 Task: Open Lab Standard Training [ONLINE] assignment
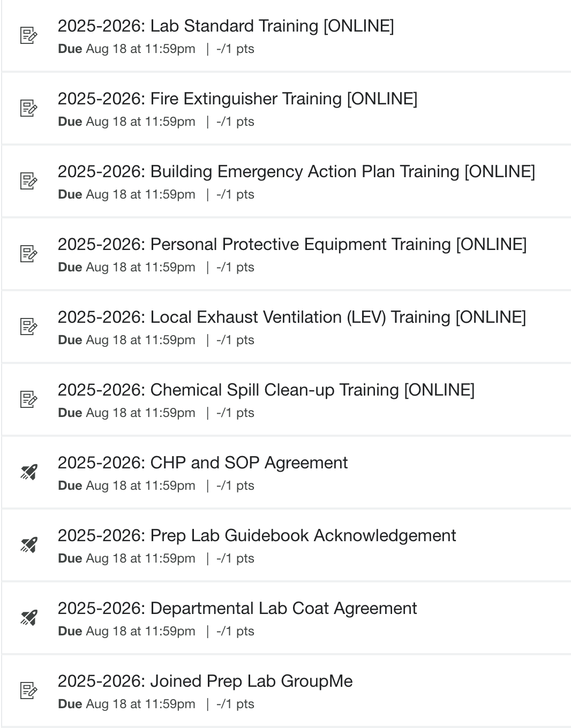click(226, 26)
